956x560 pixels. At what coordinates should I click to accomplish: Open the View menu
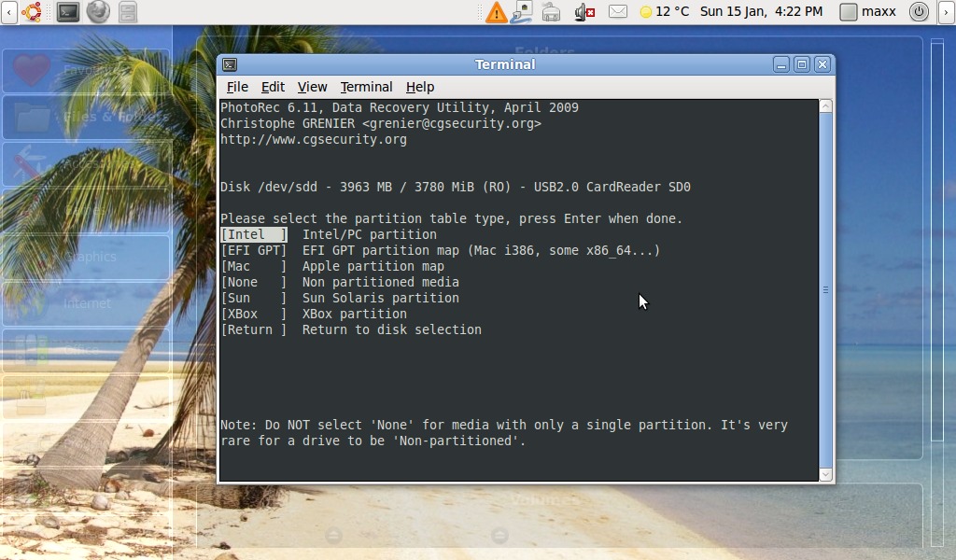tap(312, 87)
